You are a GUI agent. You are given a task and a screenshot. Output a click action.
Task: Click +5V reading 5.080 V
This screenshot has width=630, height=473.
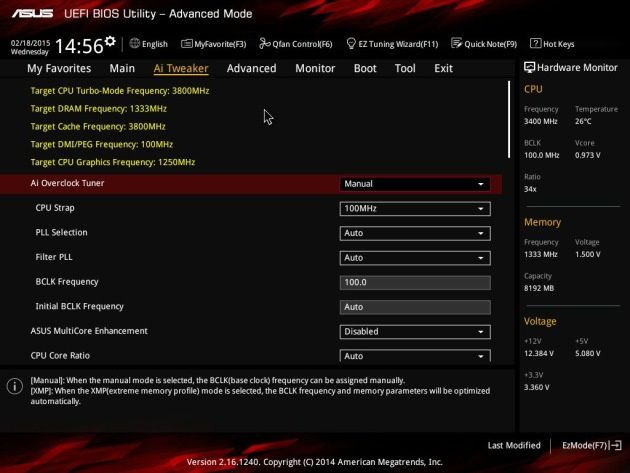pos(587,354)
